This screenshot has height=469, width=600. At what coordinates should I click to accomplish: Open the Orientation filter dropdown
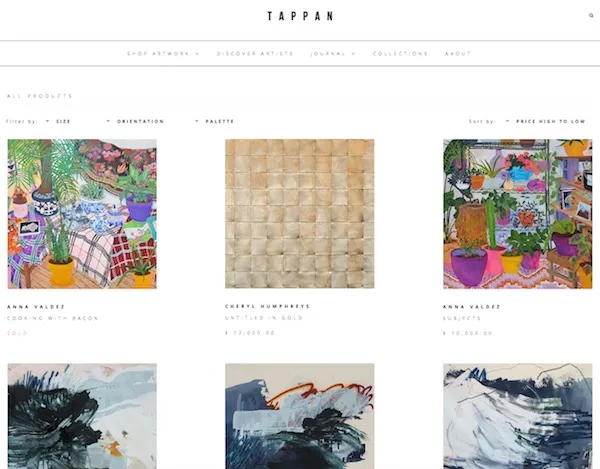point(135,121)
